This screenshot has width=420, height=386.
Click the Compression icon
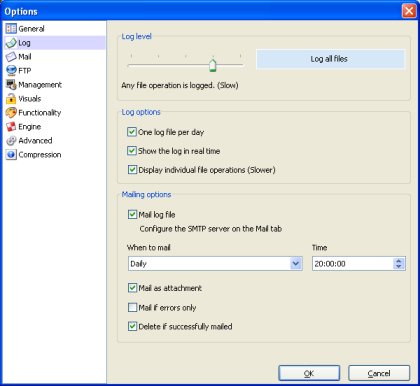11,155
